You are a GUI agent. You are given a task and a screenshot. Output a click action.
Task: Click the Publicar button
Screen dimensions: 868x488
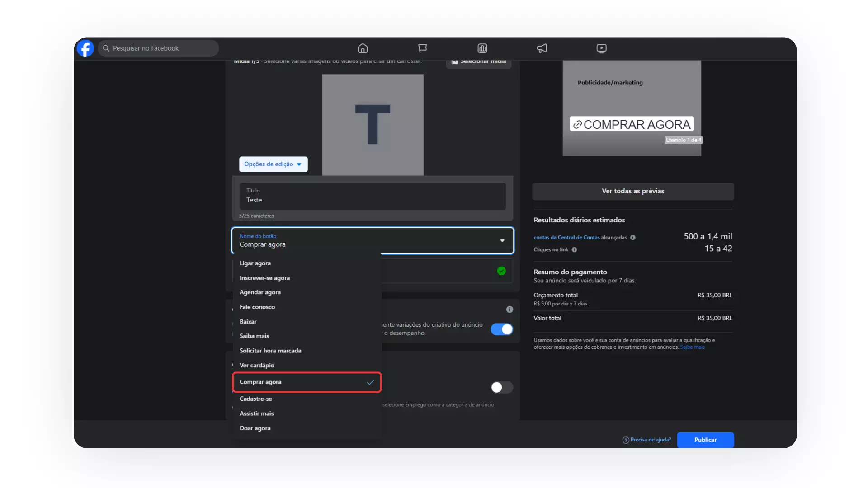(705, 440)
